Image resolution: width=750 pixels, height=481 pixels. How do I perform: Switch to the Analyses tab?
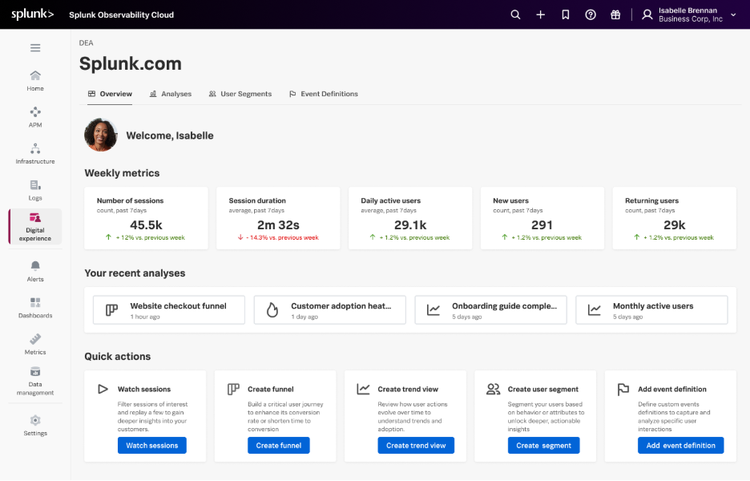pos(170,94)
